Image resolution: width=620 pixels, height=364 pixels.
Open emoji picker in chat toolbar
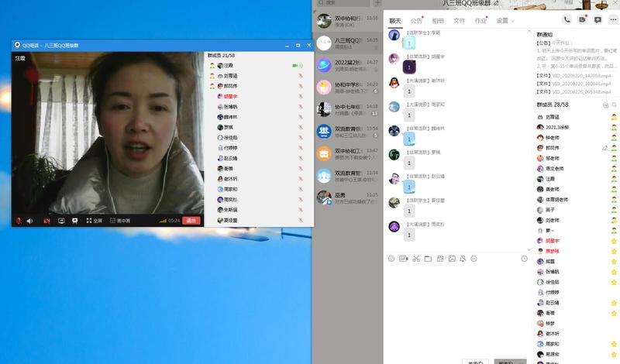[391, 259]
